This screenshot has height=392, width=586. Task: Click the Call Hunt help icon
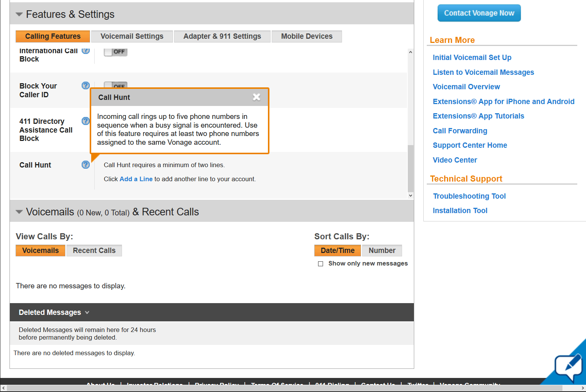pos(86,164)
